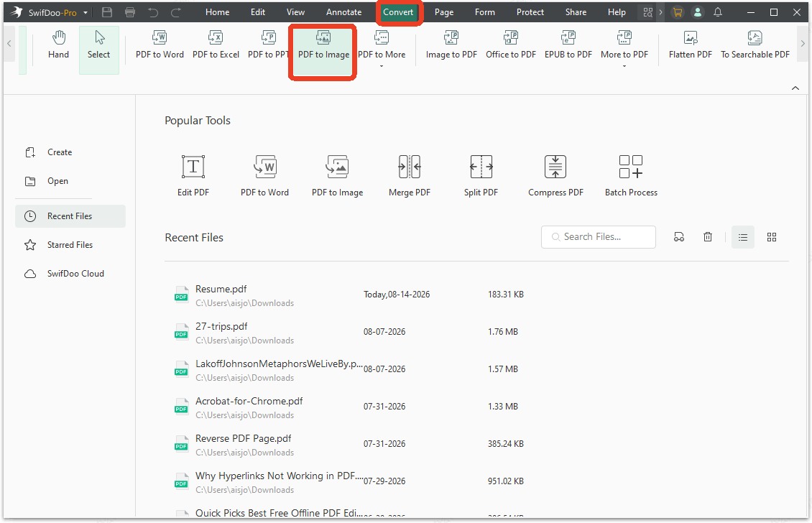Viewport: 812px width, 523px height.
Task: Switch recent files to grid view
Action: click(x=772, y=237)
